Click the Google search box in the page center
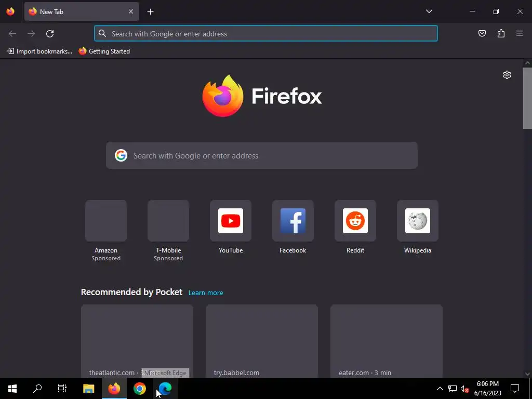The height and width of the screenshot is (399, 532). point(262,155)
